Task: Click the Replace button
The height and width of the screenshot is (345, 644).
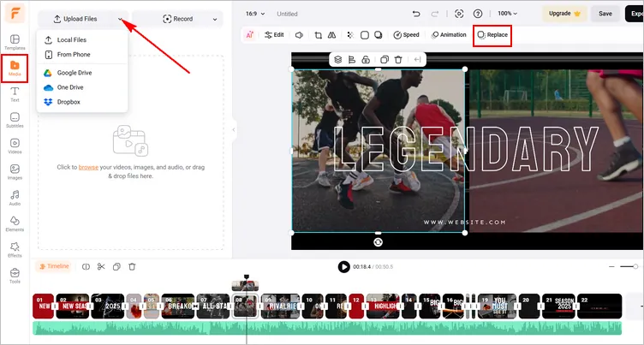Action: point(492,35)
